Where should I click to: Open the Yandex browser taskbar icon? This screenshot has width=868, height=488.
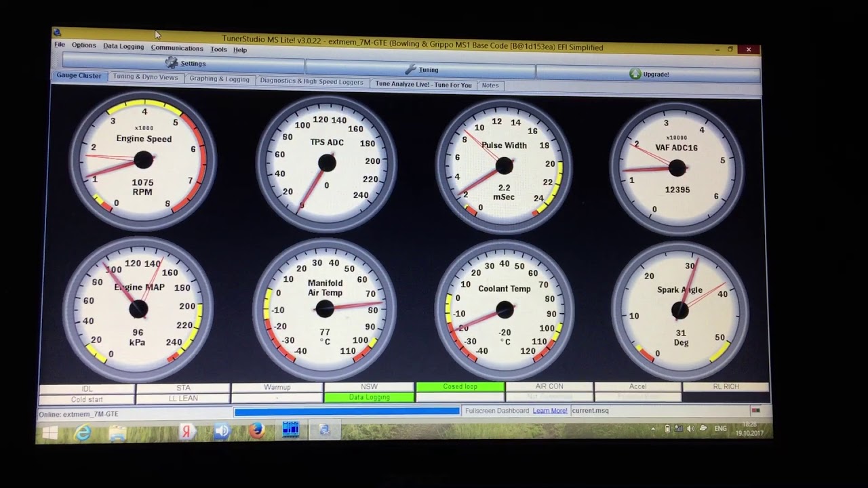pyautogui.click(x=186, y=432)
